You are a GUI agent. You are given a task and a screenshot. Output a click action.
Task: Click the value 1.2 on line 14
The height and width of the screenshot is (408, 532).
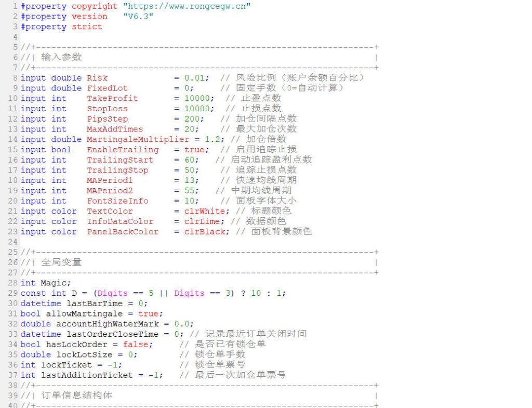tap(212, 139)
